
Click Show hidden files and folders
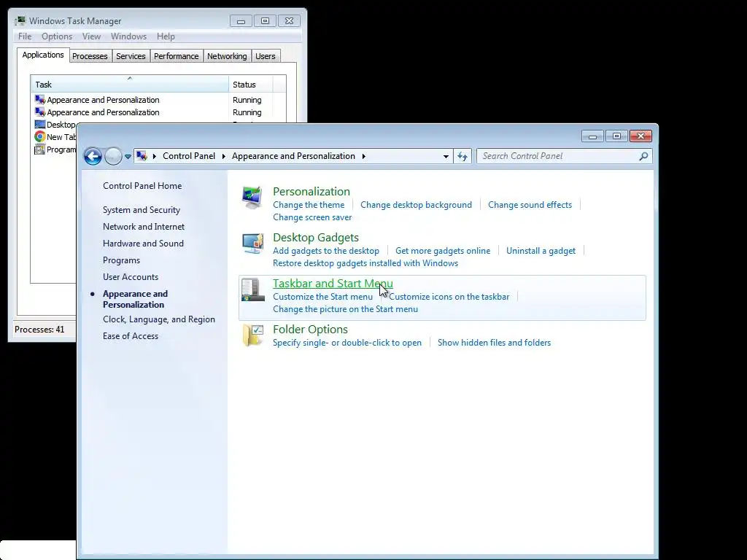pyautogui.click(x=494, y=343)
